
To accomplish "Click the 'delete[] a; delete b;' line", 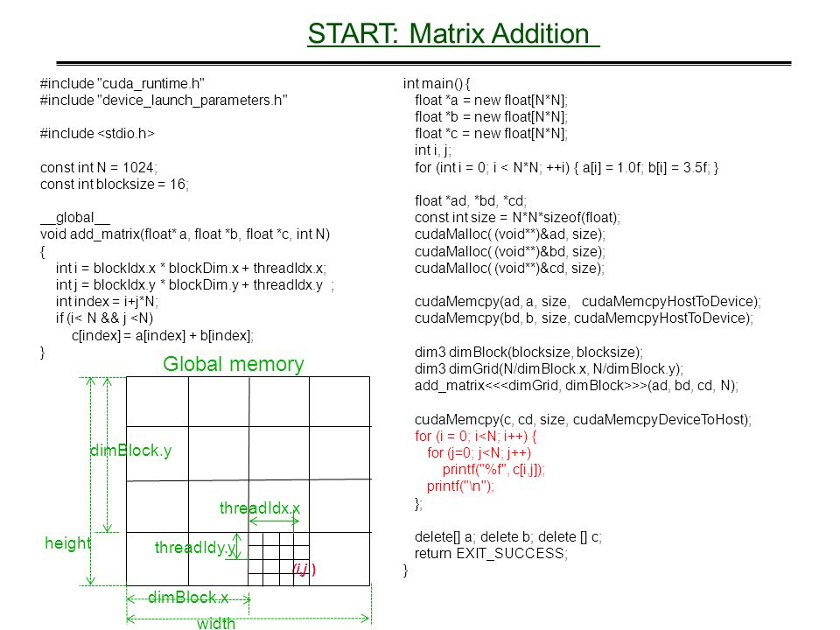I will click(507, 536).
